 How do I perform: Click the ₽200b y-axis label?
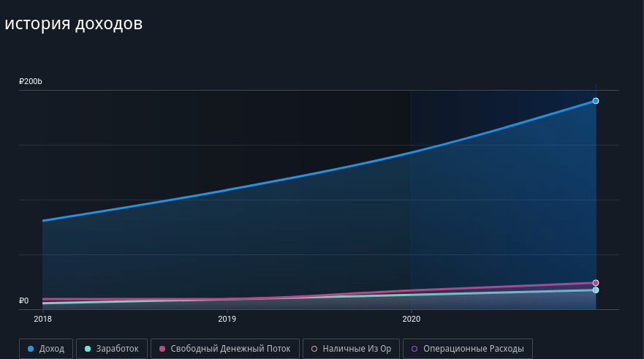pos(31,81)
